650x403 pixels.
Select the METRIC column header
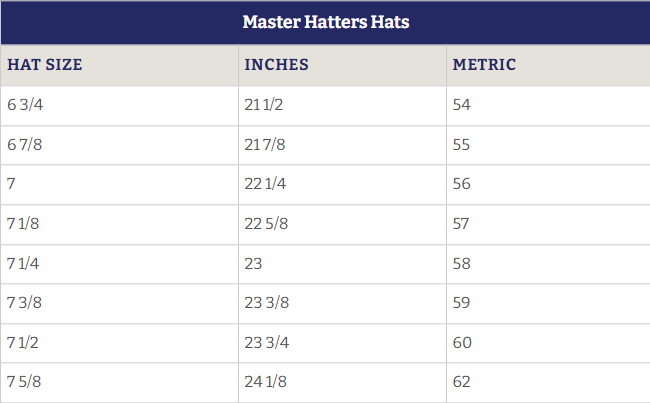[x=484, y=65]
